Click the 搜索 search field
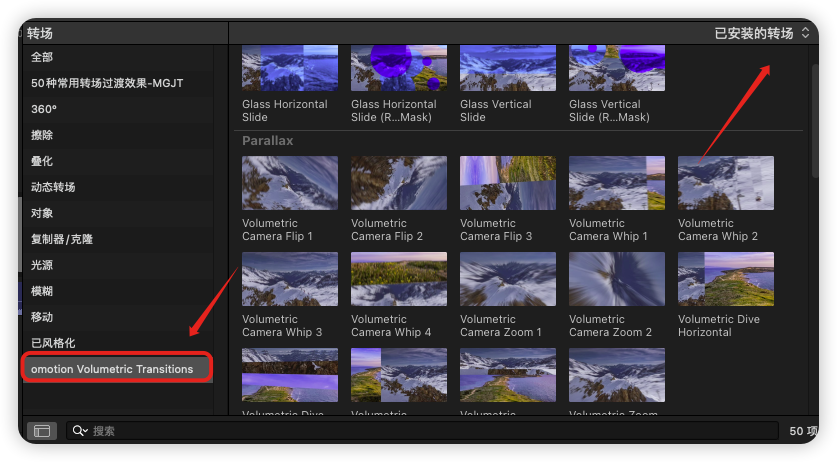Screen dimensions: 837x462 pos(422,430)
